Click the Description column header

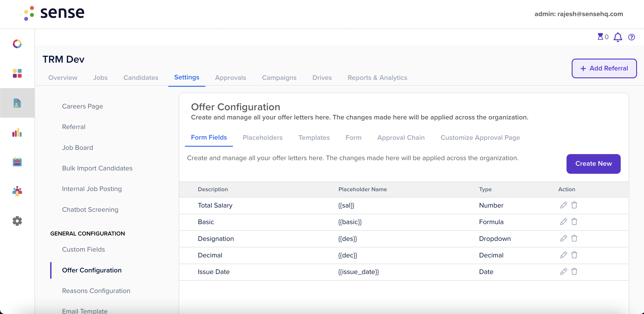(213, 189)
